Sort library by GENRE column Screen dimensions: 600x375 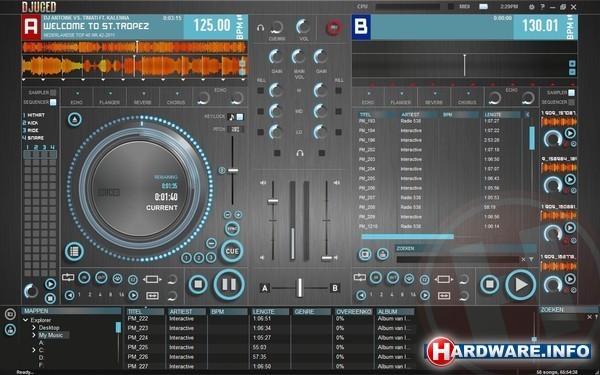[312, 312]
